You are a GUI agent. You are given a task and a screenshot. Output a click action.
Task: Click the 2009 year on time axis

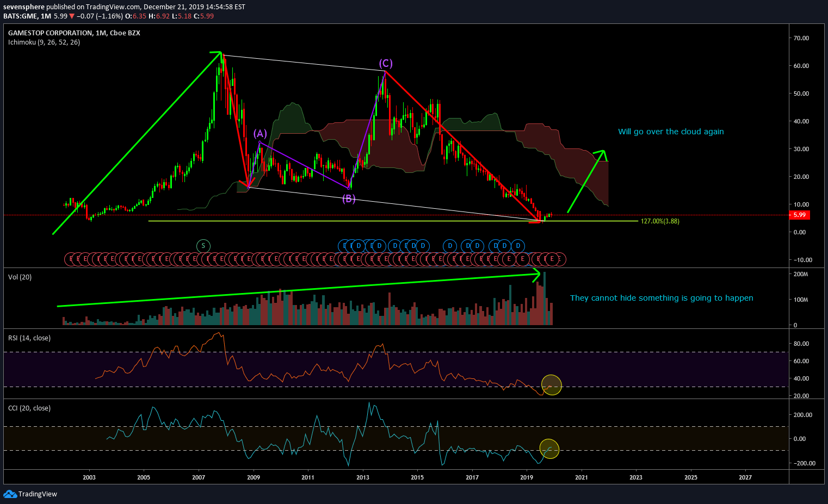coord(254,478)
